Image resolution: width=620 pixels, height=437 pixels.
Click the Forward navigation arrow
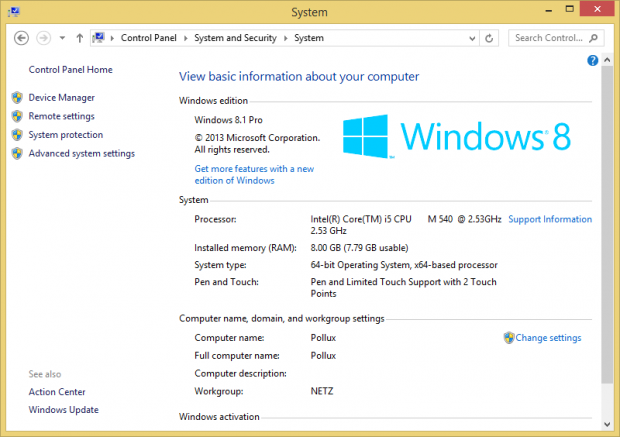(43, 38)
